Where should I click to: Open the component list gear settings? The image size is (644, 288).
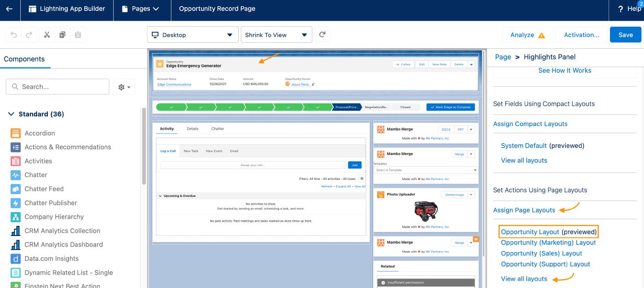tap(124, 87)
